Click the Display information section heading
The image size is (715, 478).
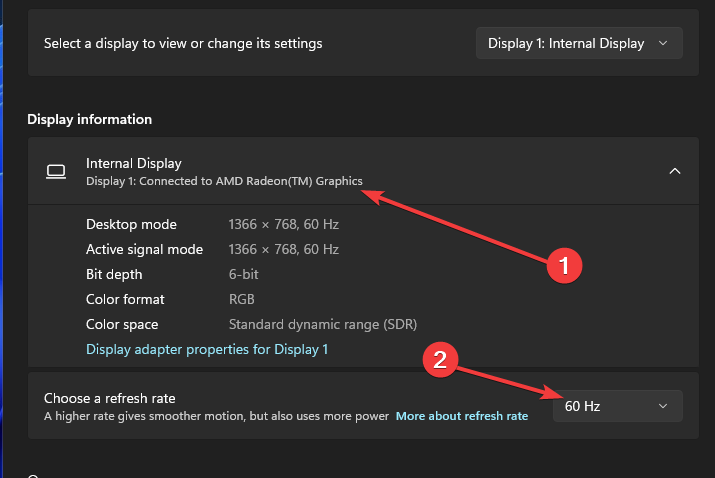pos(89,119)
